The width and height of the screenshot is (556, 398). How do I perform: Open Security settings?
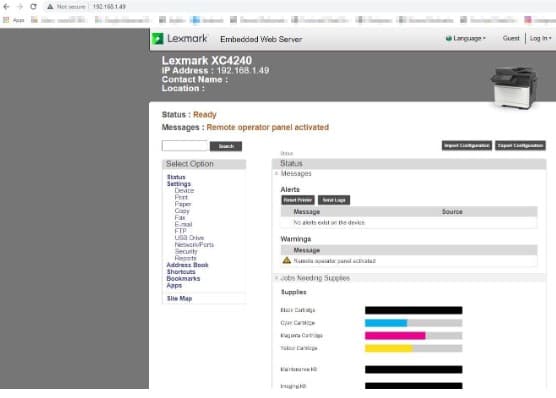[186, 251]
